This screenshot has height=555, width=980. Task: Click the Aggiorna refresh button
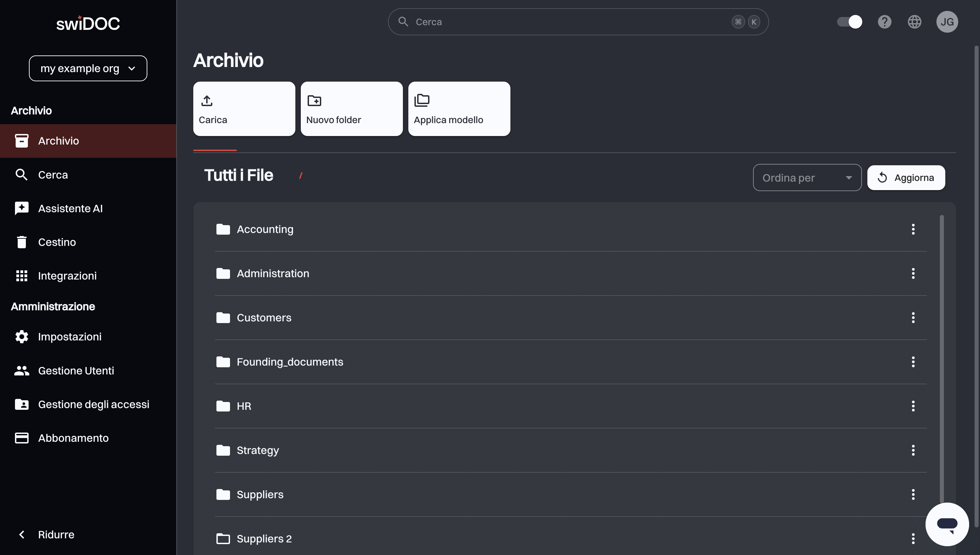pos(906,178)
